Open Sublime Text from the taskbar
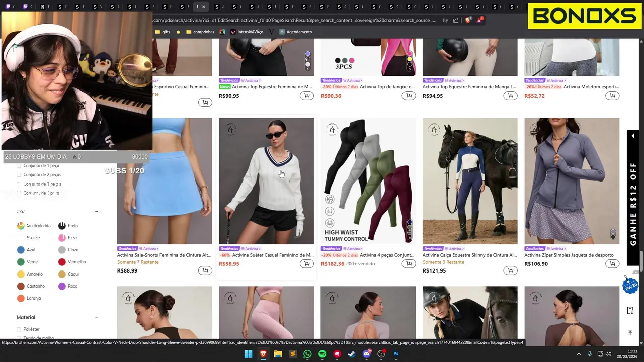Screen dimensions: 644x362 click(x=292, y=354)
